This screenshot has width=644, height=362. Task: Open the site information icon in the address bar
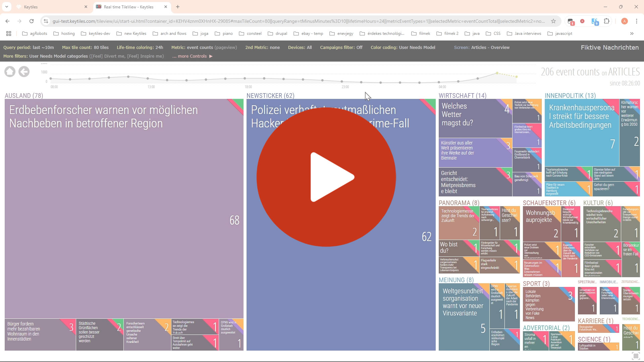(x=46, y=21)
